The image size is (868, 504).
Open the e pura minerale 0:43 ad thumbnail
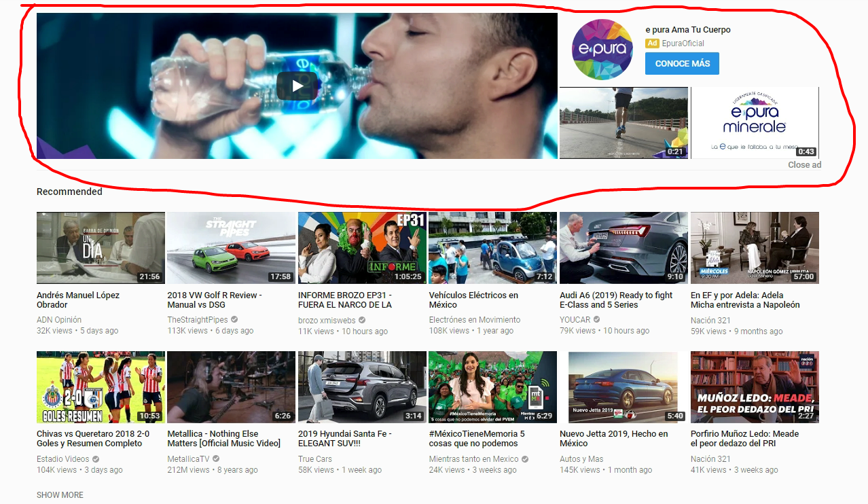(754, 122)
